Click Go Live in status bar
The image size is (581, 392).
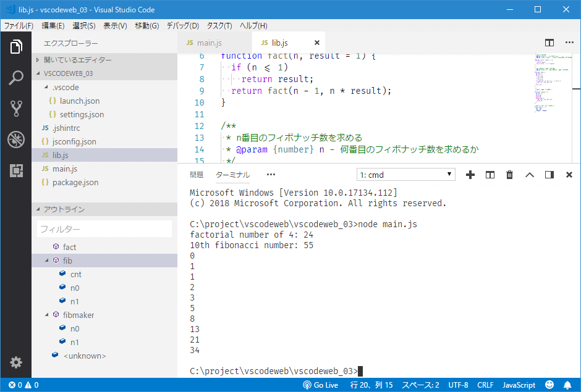(x=320, y=385)
